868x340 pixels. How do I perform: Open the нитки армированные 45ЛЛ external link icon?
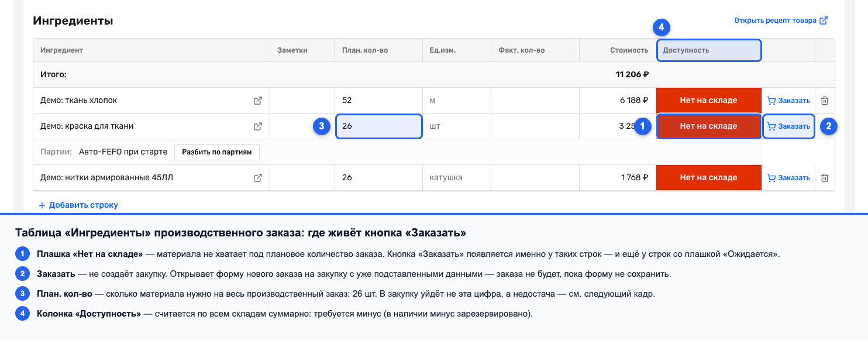click(x=257, y=178)
